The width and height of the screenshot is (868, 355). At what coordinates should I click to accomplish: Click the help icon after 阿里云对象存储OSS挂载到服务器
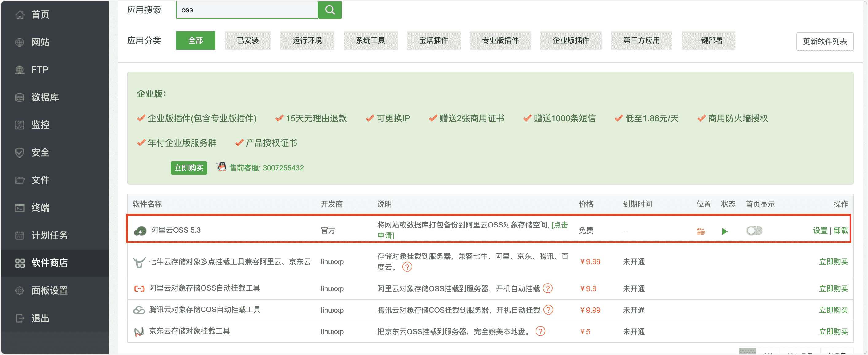tap(548, 288)
